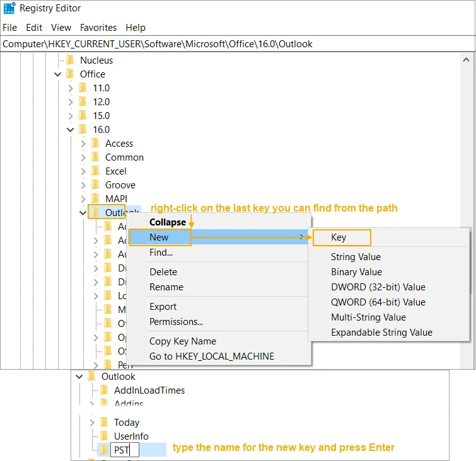Select the Nucleus tree item
The height and width of the screenshot is (461, 476).
(96, 60)
